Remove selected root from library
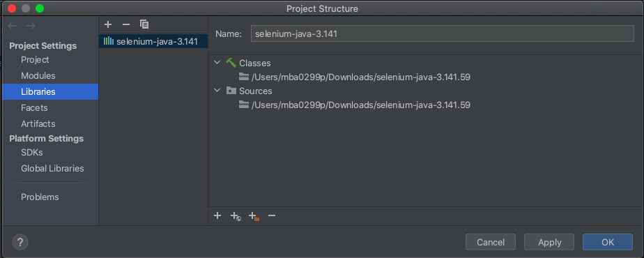644x258 pixels. click(x=272, y=215)
